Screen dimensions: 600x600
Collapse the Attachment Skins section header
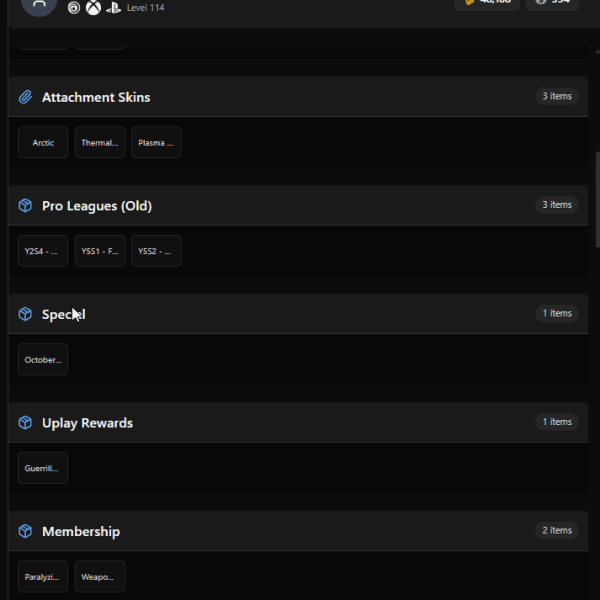pyautogui.click(x=298, y=97)
